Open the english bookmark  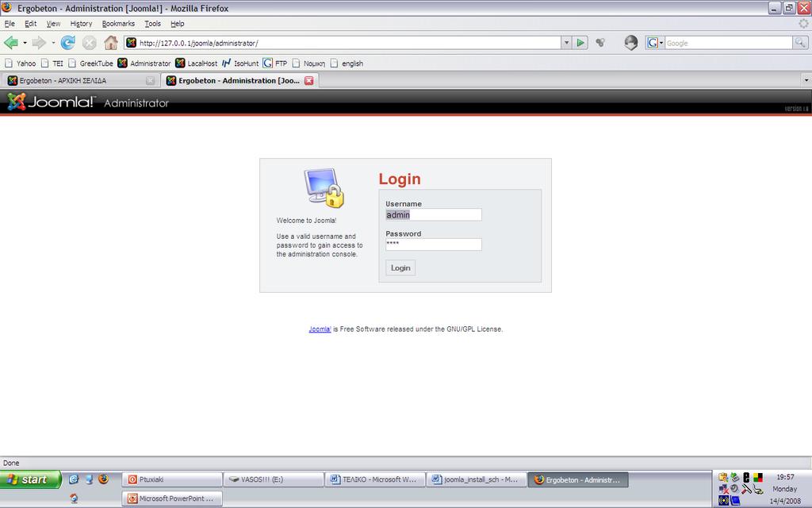click(x=347, y=63)
